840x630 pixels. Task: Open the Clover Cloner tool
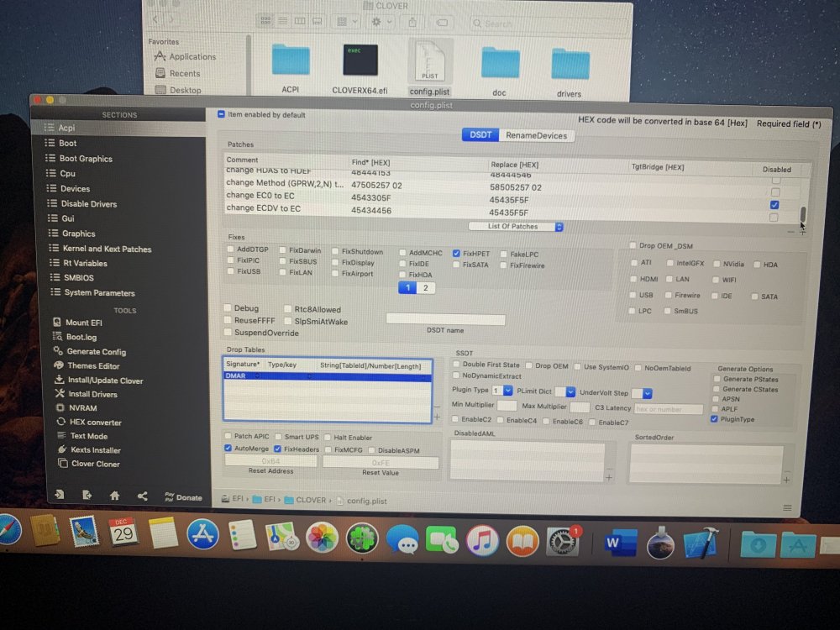click(95, 464)
